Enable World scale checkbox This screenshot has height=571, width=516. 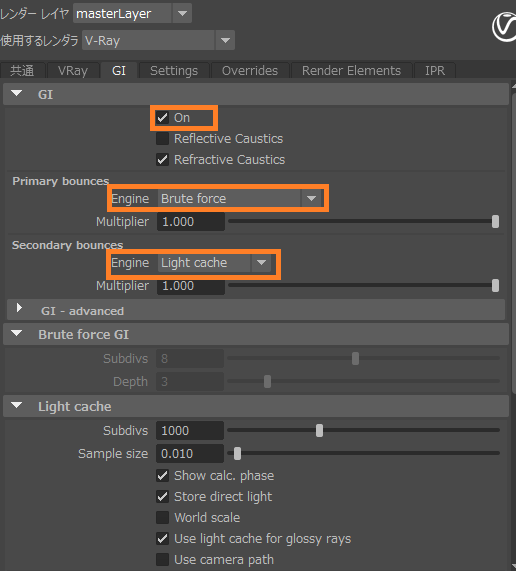pyautogui.click(x=162, y=517)
